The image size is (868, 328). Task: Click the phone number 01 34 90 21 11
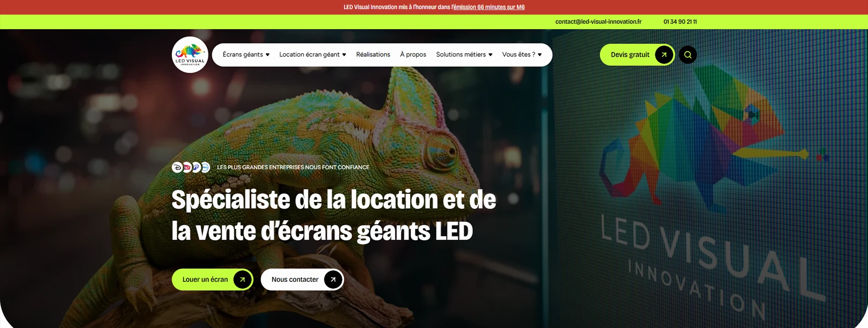(x=680, y=22)
